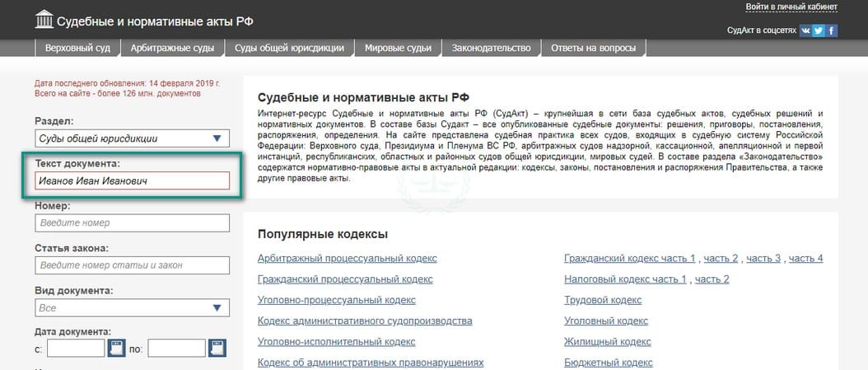Open Кодекс об административных правонарушениях link

[x=371, y=363]
